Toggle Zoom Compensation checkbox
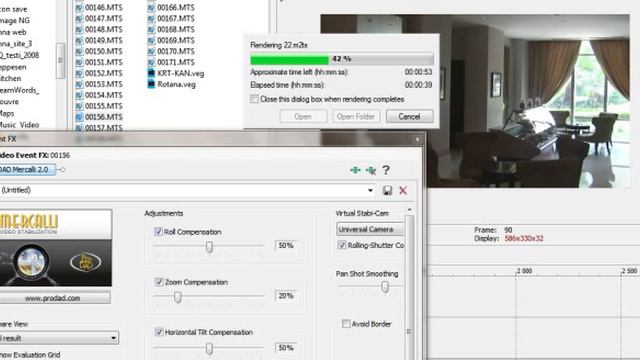 point(159,282)
